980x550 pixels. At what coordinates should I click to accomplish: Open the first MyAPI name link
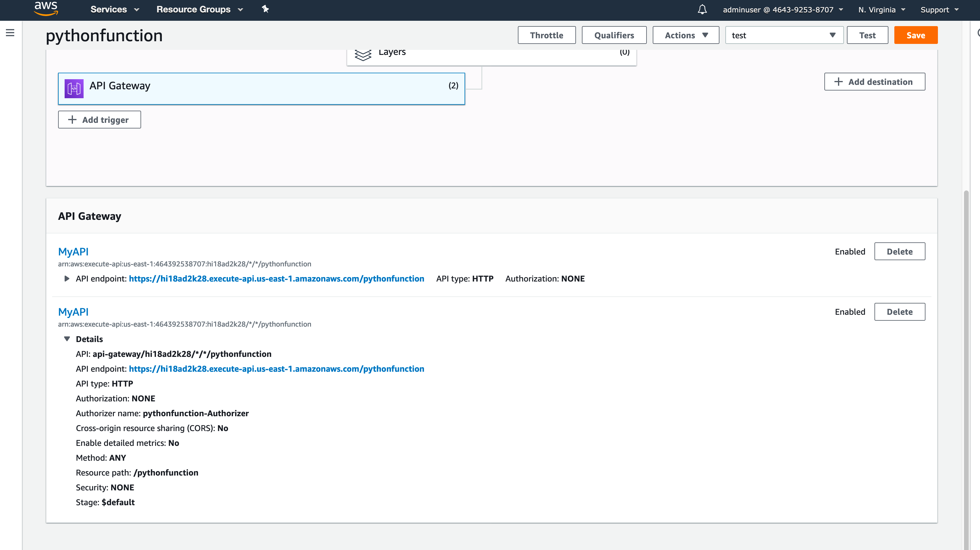tap(73, 251)
